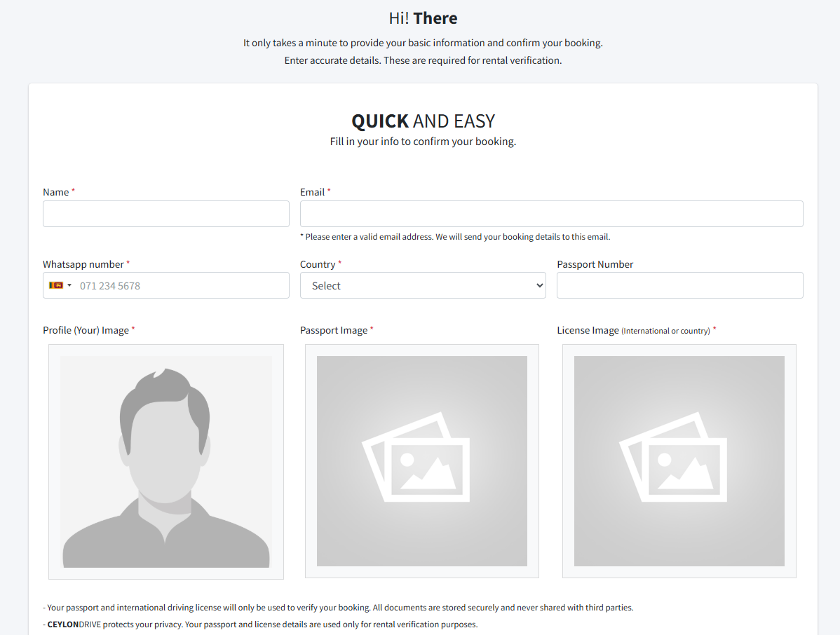Focus the Email text field

click(x=551, y=214)
